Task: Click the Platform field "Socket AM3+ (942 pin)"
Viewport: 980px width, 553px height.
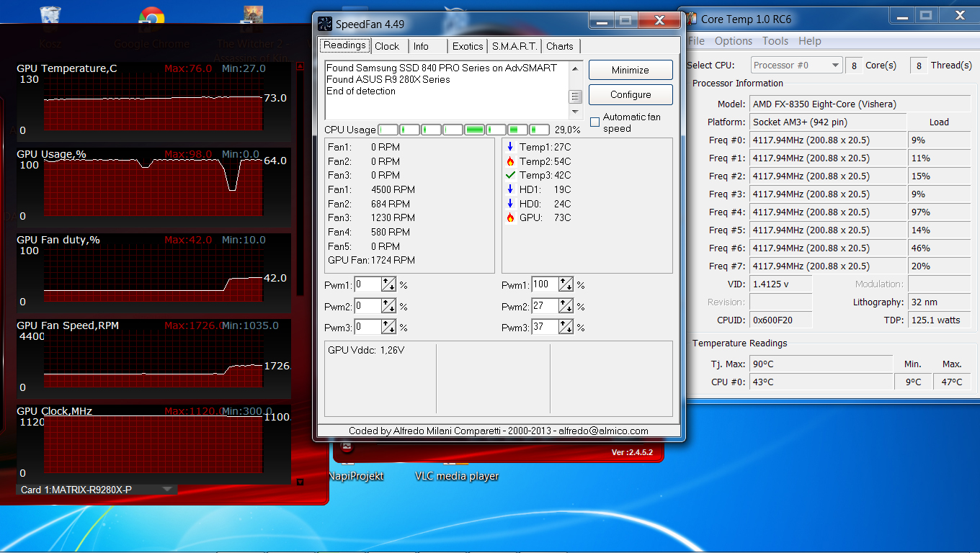Action: [828, 122]
